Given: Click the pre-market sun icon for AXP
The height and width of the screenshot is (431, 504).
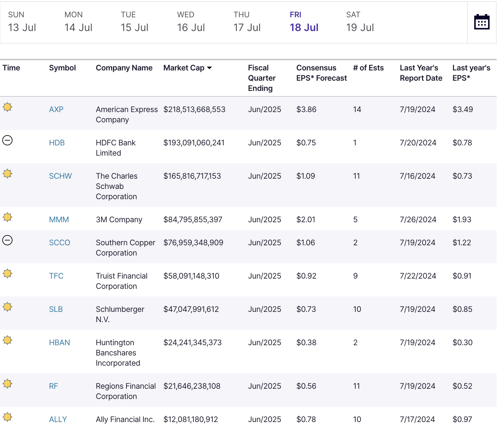Looking at the screenshot, I should pos(7,107).
